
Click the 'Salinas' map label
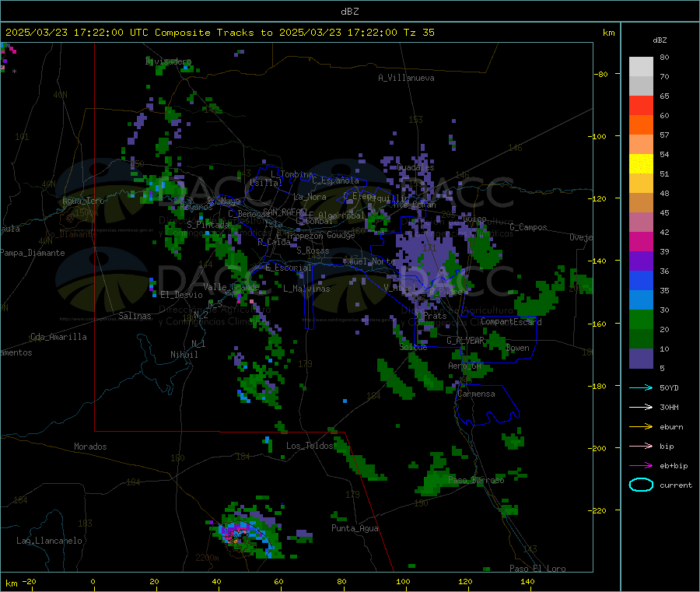tap(135, 316)
